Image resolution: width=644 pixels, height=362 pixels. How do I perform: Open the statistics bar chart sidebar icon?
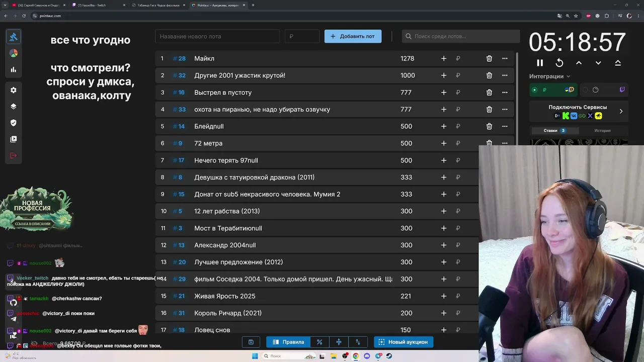pos(14,69)
